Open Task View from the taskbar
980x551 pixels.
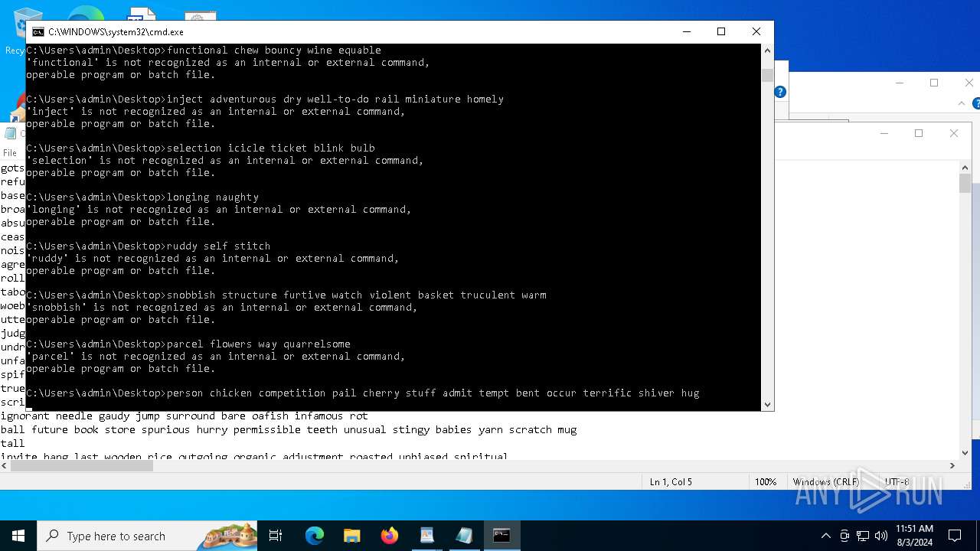coord(276,536)
